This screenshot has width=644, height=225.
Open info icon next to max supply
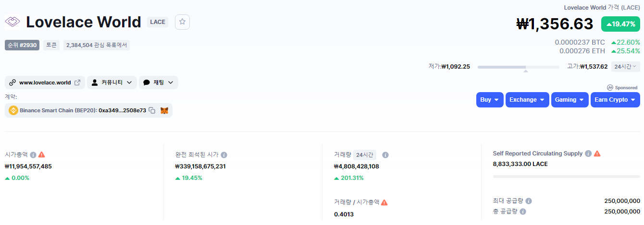[529, 201]
